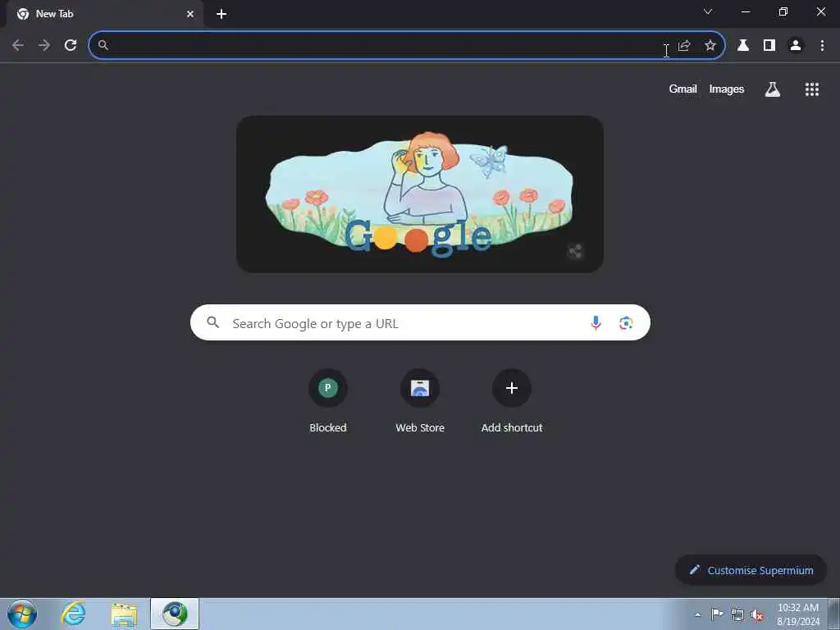
Task: Open the Images link
Action: (727, 89)
